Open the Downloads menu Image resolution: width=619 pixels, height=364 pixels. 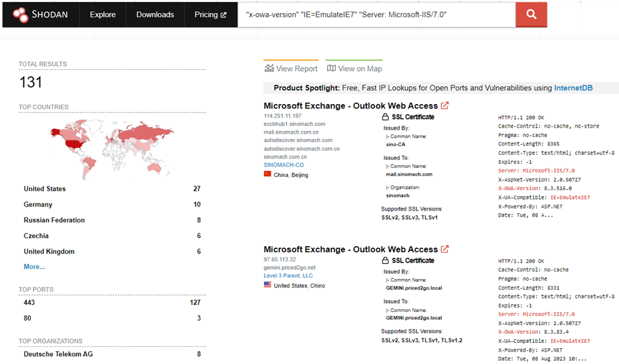point(155,14)
